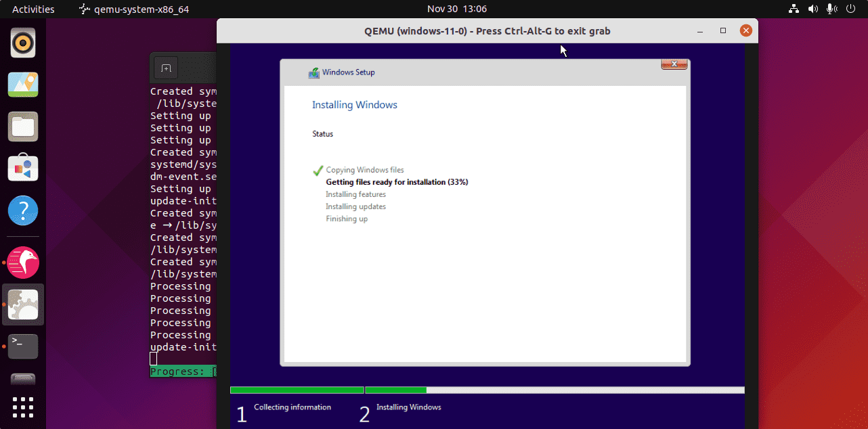Click the step 2 installation progress bar
868x429 pixels.
pos(555,390)
